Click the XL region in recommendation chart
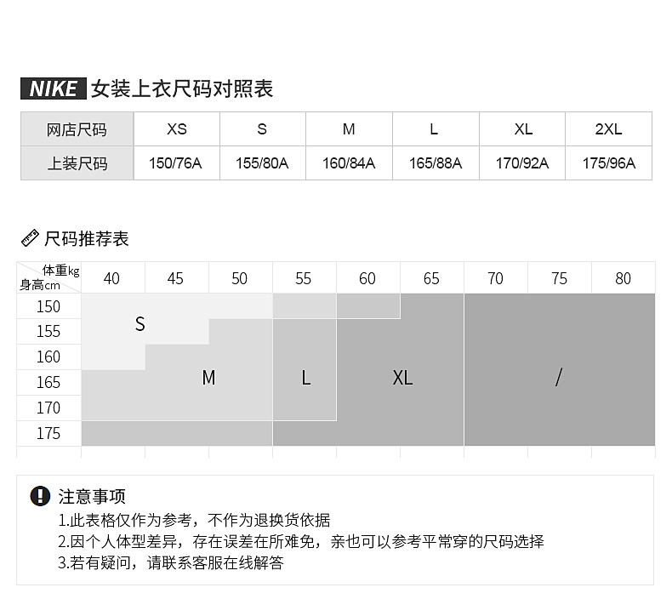Image resolution: width=672 pixels, height=616 pixels. click(x=402, y=378)
